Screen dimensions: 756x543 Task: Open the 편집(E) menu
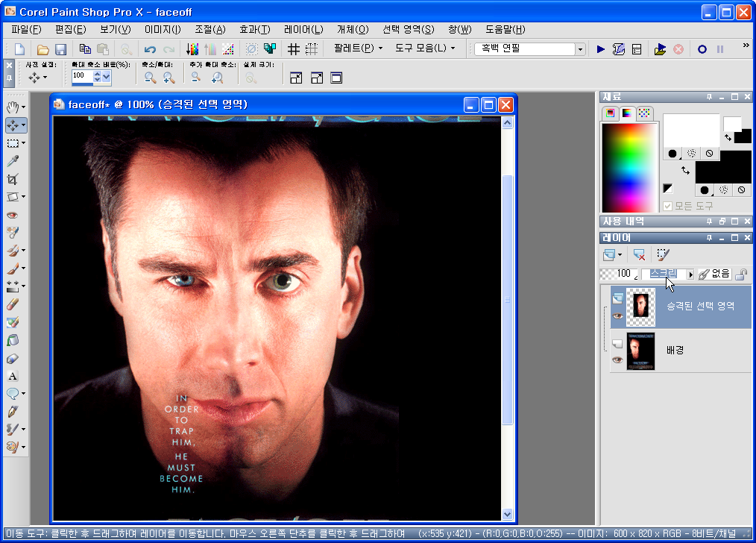tap(70, 29)
